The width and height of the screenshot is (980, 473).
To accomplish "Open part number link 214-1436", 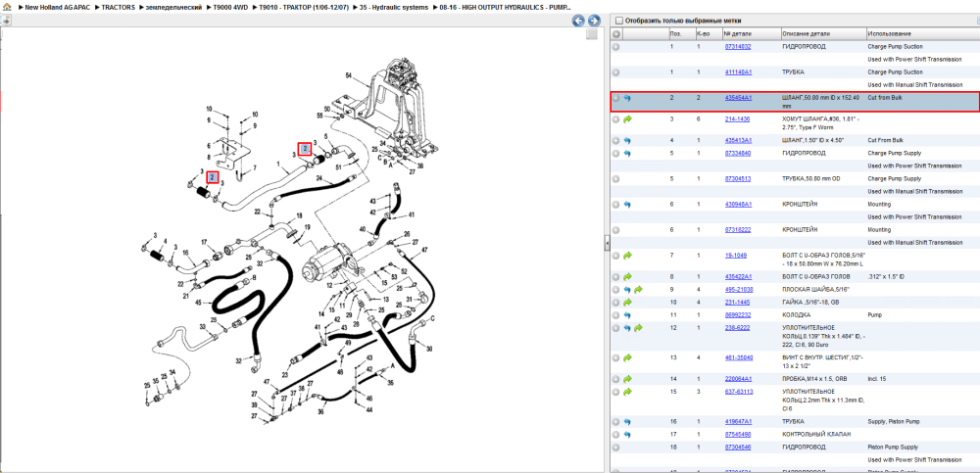I will (x=737, y=118).
